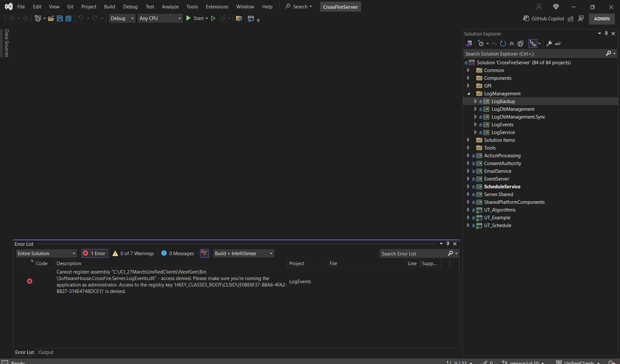Click the Send Feedback icon
620x364 pixels.
coord(581,19)
